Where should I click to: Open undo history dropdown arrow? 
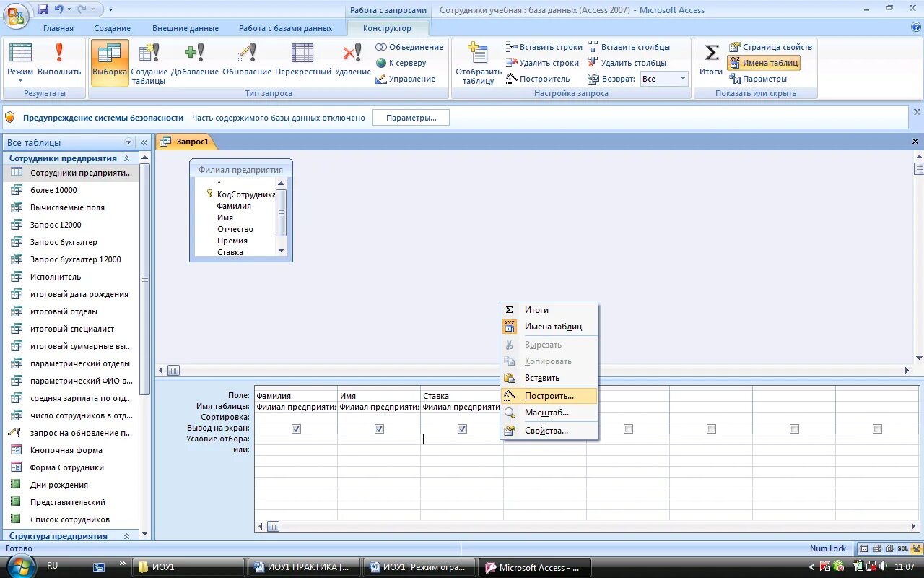pos(69,9)
